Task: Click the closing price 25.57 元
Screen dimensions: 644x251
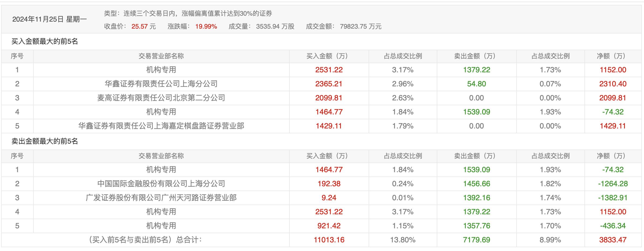Action: pos(144,26)
